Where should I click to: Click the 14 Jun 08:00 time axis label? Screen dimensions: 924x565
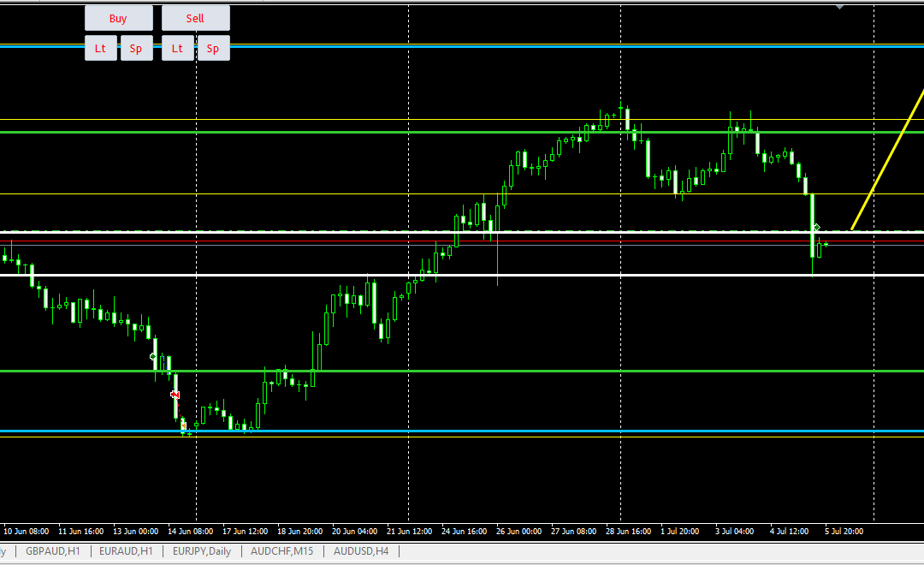point(190,531)
